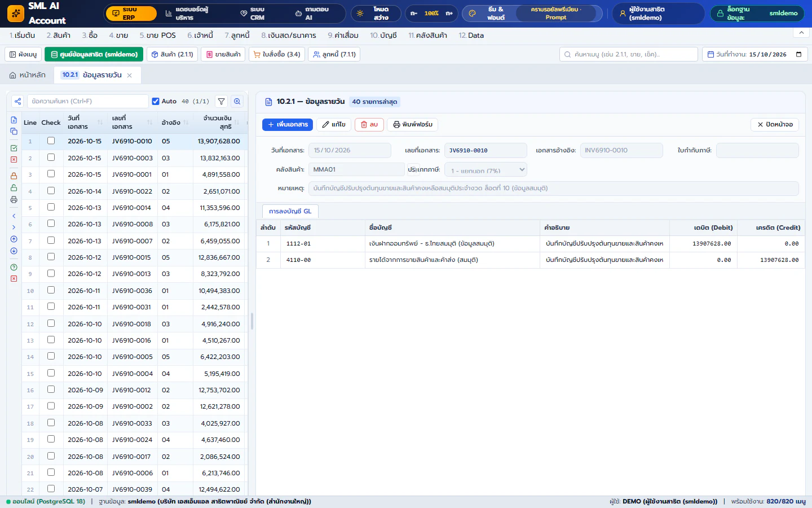Sort by เลขที่เอกสาร column arrows
Screen dimensions: 812x508
(x=149, y=122)
